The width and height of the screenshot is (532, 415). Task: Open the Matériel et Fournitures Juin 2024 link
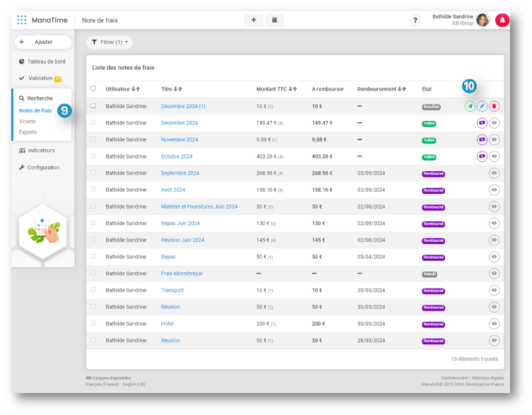point(199,206)
